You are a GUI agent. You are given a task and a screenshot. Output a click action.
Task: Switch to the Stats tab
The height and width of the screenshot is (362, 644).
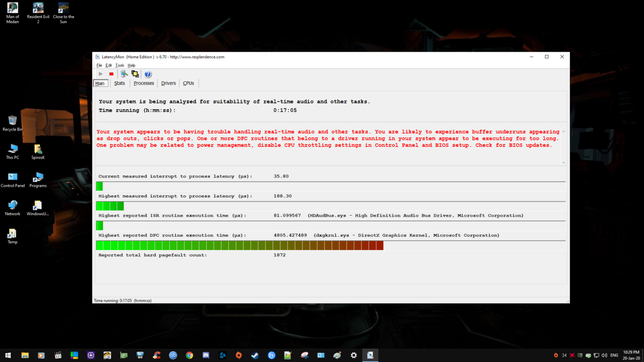(x=120, y=83)
